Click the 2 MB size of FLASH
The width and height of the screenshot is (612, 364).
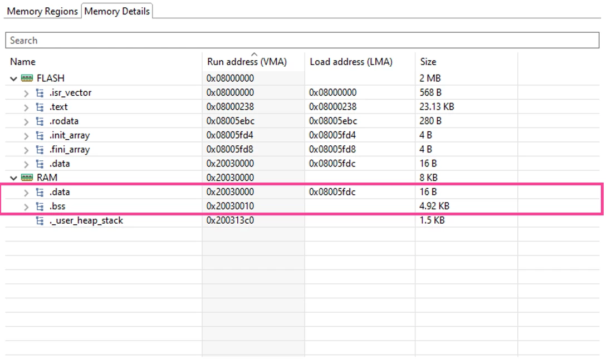430,78
